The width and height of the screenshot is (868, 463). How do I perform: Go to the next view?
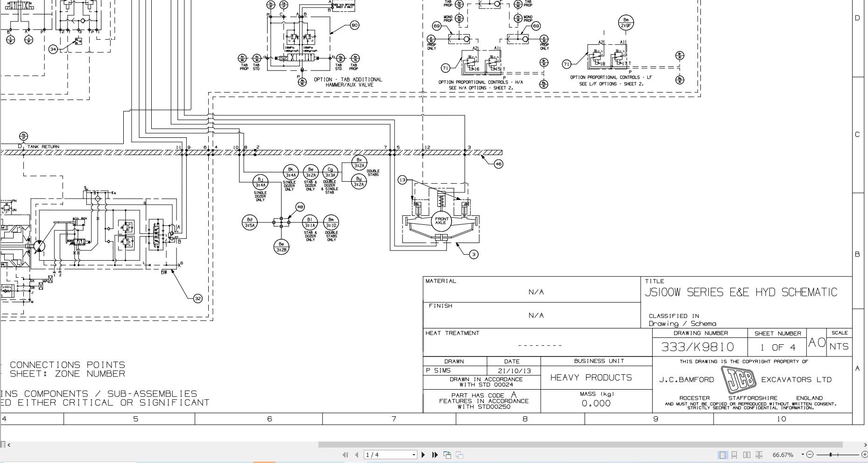click(x=459, y=454)
